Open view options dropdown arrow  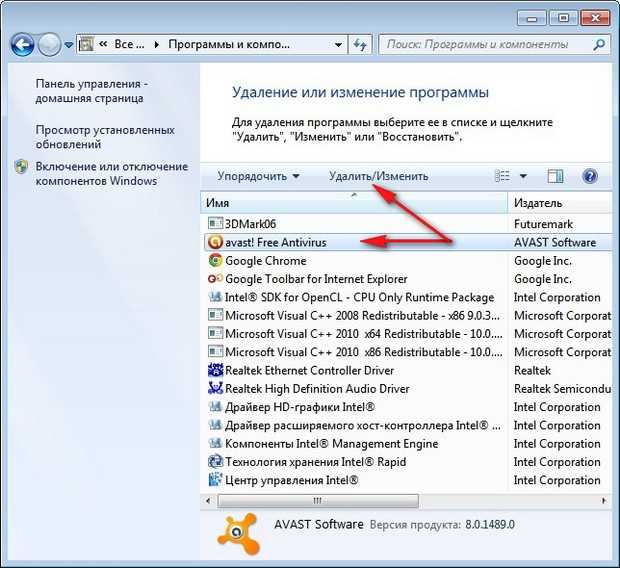coord(523,176)
